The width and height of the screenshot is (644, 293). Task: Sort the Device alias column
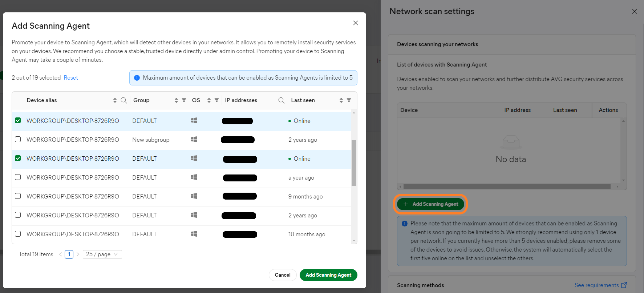point(115,100)
